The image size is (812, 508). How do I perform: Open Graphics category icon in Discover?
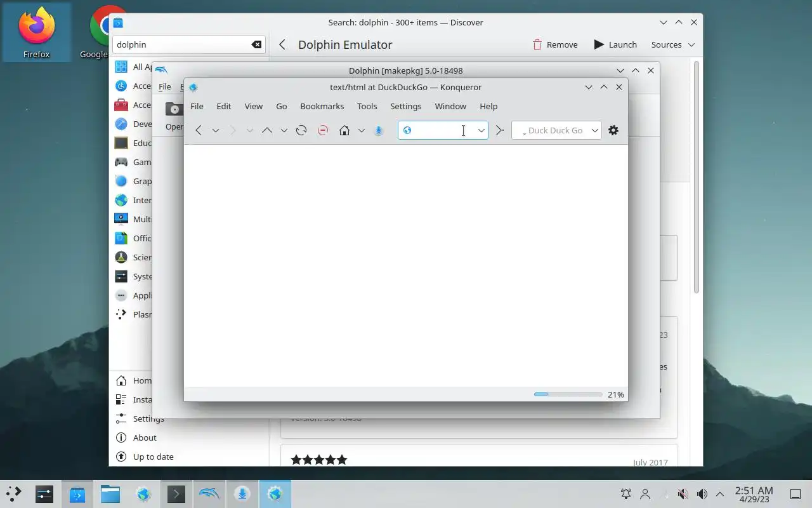[121, 181]
